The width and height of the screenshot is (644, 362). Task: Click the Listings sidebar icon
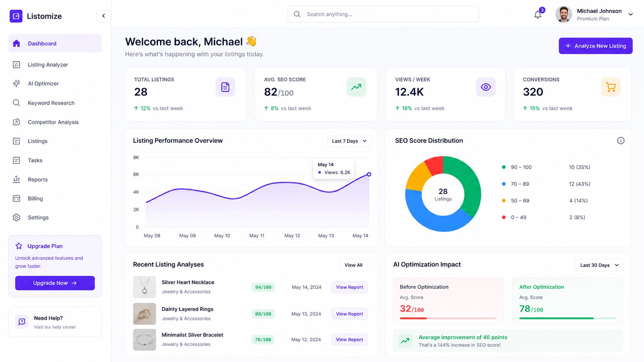pos(16,141)
